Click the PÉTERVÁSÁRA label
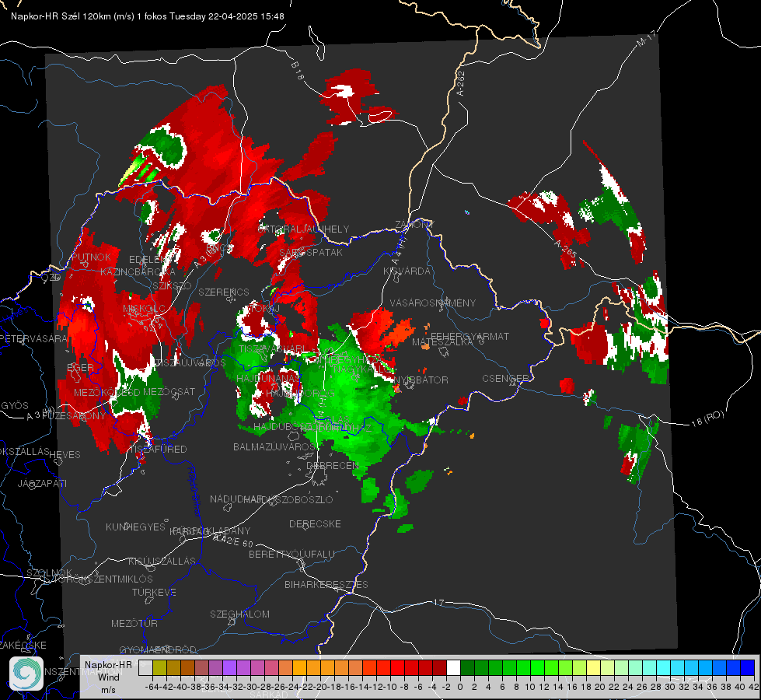The height and width of the screenshot is (700, 761). coord(34,338)
